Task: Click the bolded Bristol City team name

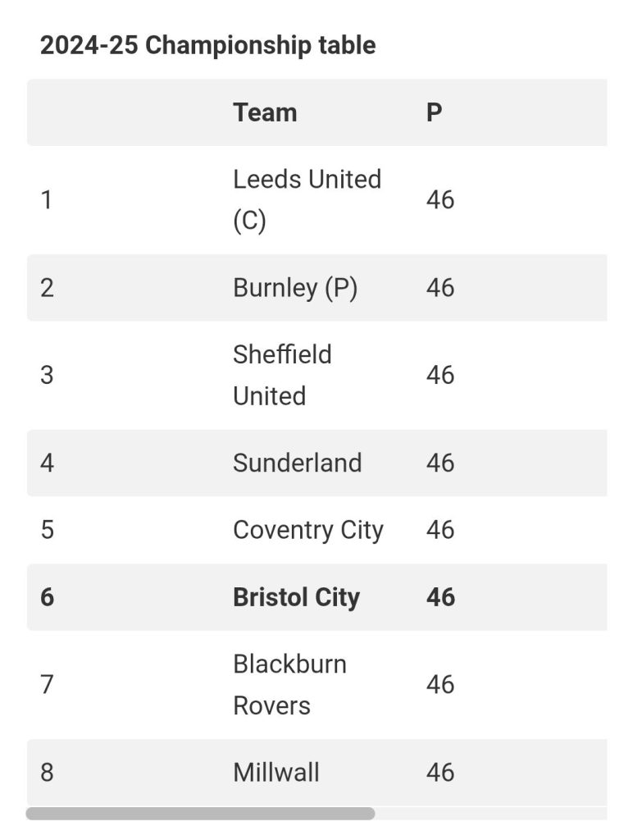Action: click(297, 597)
